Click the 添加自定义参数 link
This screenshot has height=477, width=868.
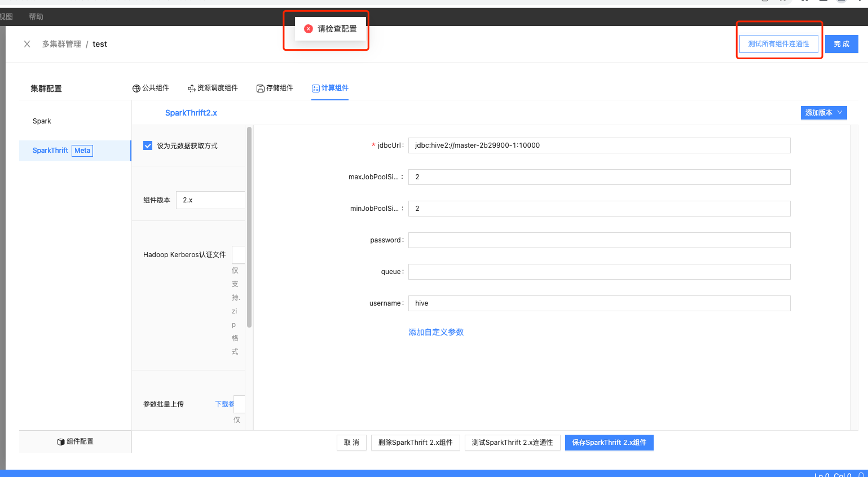click(436, 333)
